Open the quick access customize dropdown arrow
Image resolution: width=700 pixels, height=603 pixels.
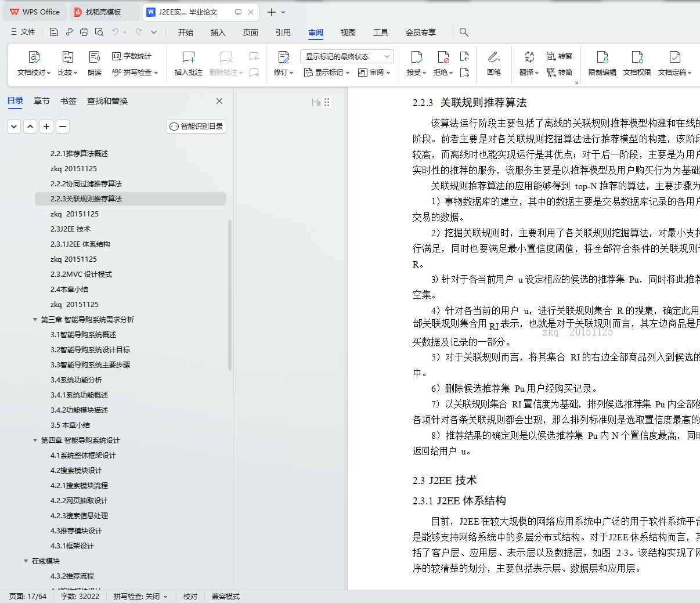coord(154,32)
